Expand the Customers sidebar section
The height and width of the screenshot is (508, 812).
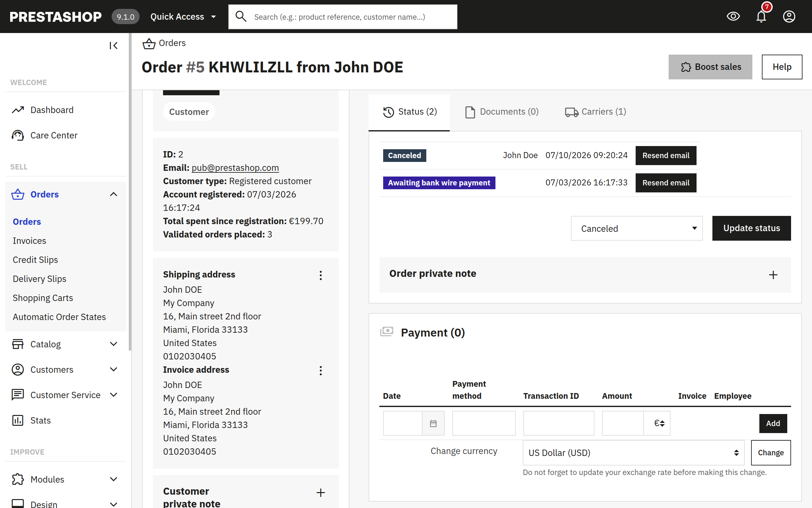[114, 369]
